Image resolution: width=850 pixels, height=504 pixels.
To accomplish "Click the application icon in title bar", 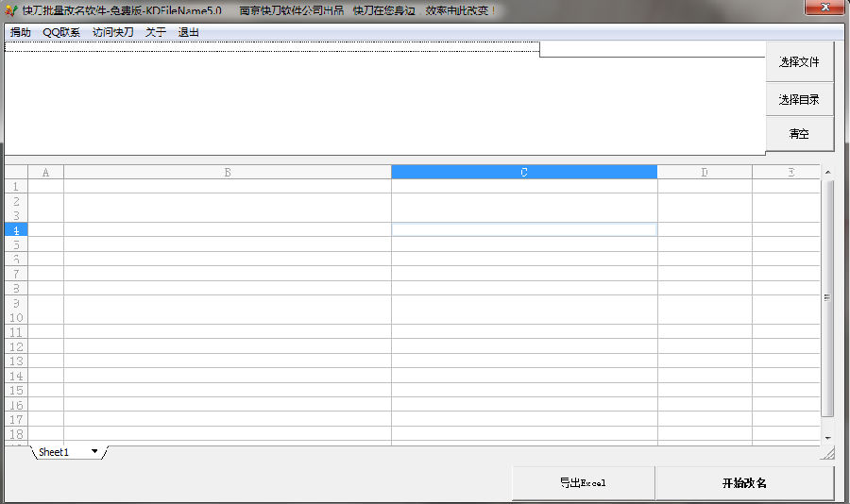I will [x=11, y=10].
